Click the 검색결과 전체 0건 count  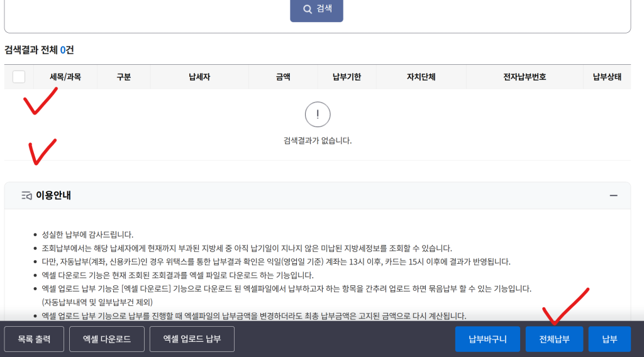point(39,50)
